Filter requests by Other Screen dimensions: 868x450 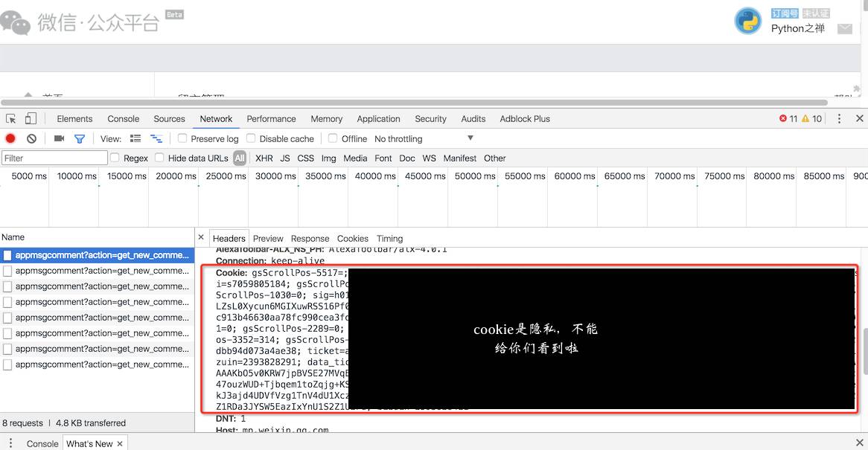495,158
